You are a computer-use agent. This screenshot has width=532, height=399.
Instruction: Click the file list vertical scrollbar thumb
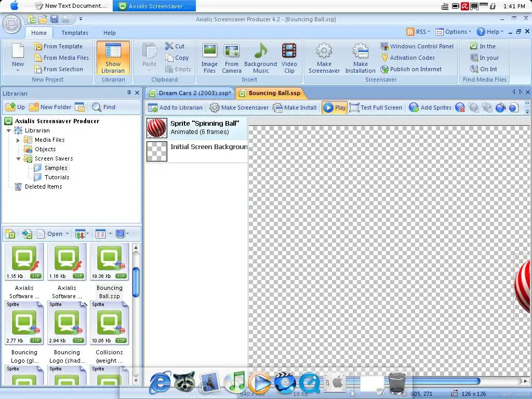coord(136,282)
